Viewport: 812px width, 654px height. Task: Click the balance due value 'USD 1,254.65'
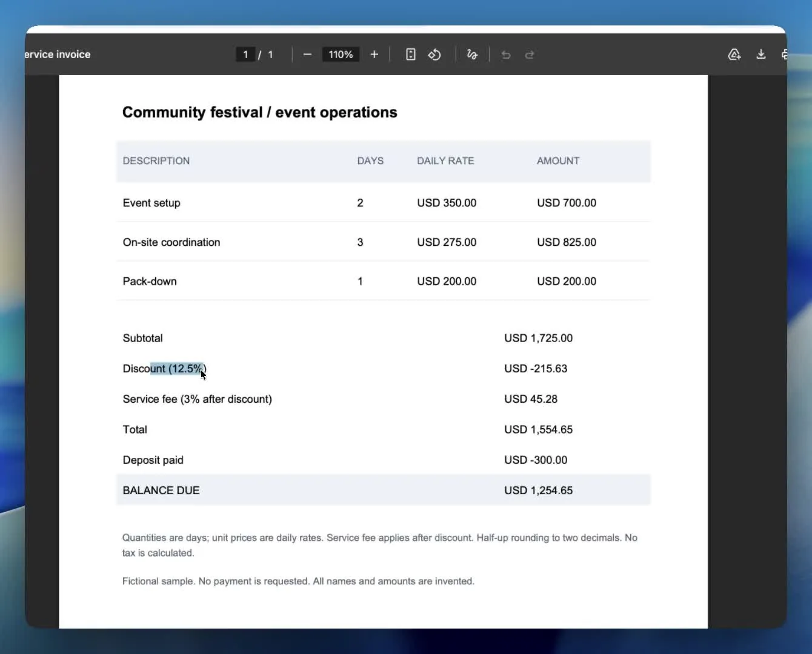pos(539,490)
